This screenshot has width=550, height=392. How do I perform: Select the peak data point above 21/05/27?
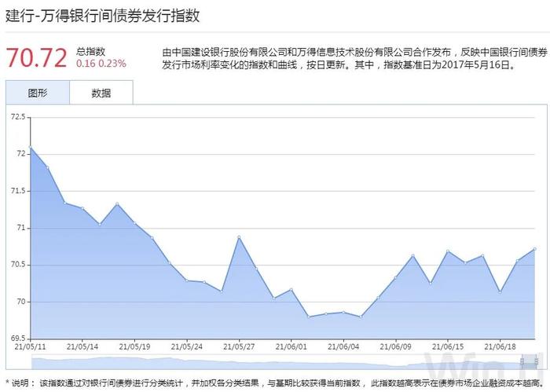[239, 237]
